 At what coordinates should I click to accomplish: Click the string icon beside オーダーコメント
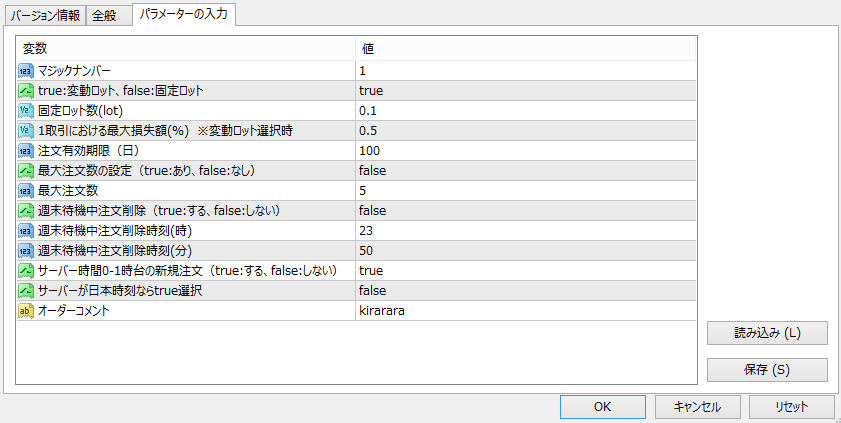point(27,311)
